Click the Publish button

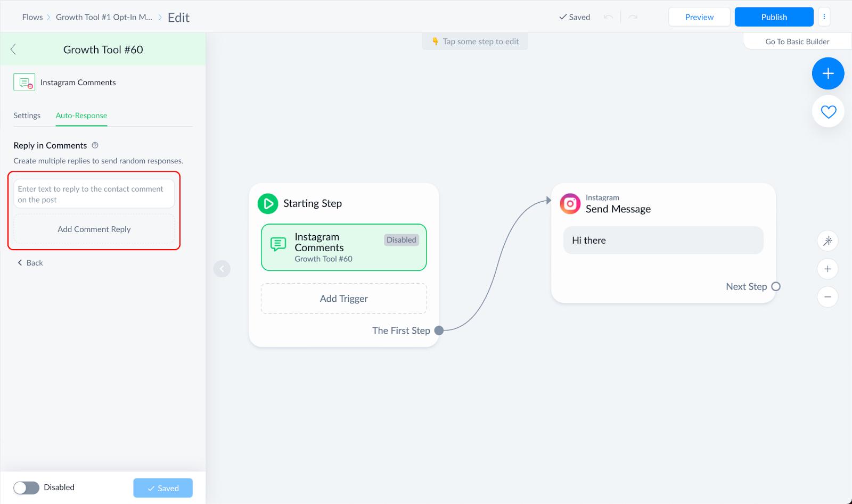[x=774, y=17]
